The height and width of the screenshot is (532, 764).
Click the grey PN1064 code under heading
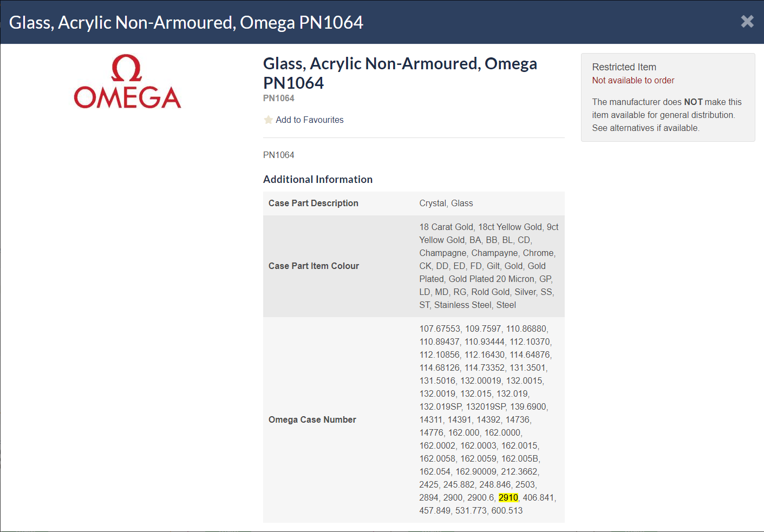[x=278, y=98]
